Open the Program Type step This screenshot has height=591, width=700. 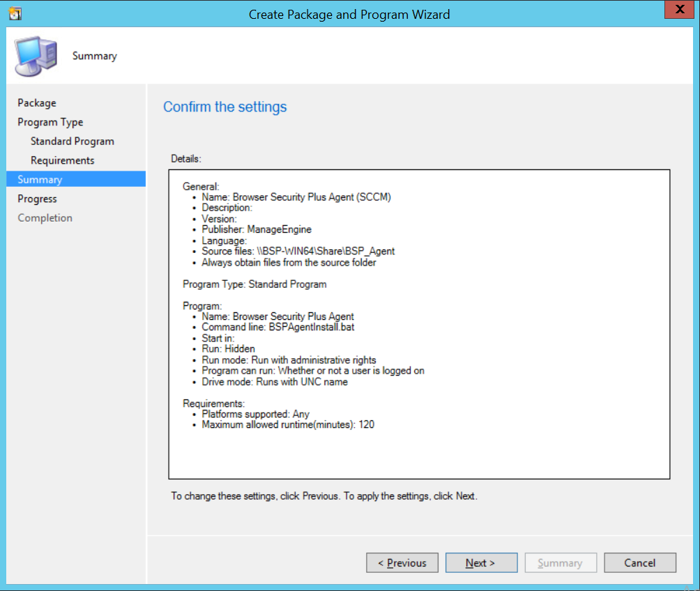tap(50, 122)
